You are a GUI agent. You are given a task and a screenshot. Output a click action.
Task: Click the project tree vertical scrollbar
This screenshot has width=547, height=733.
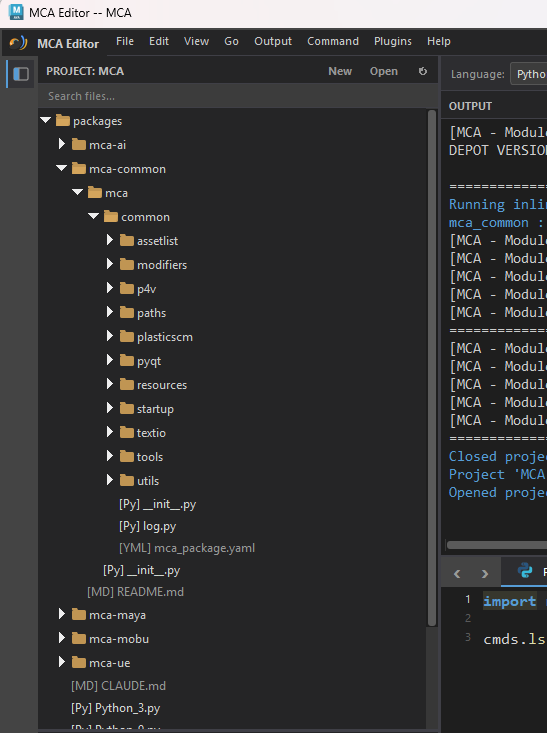pos(432,368)
